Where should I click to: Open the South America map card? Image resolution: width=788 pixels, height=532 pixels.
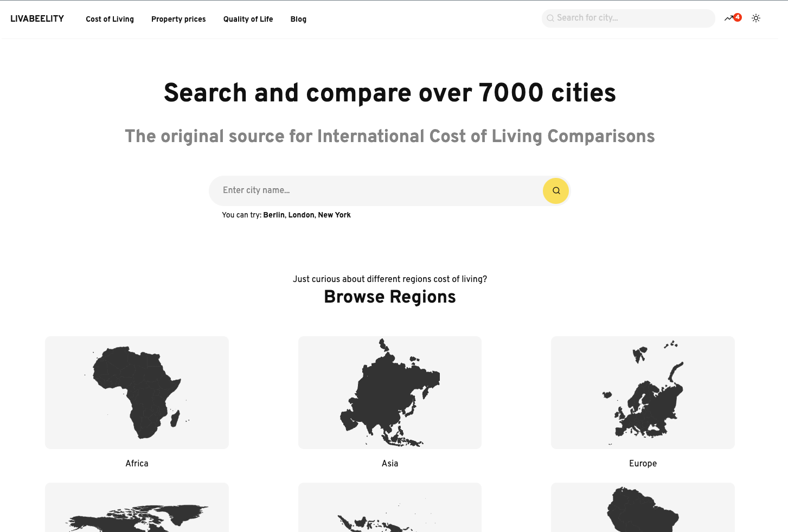coord(643,508)
